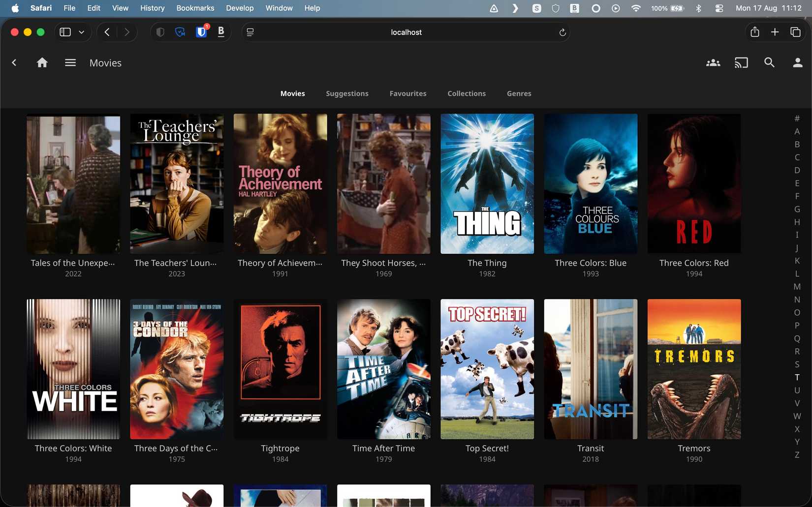Jump to letter S in alphabet picker
This screenshot has width=812, height=507.
797,364
